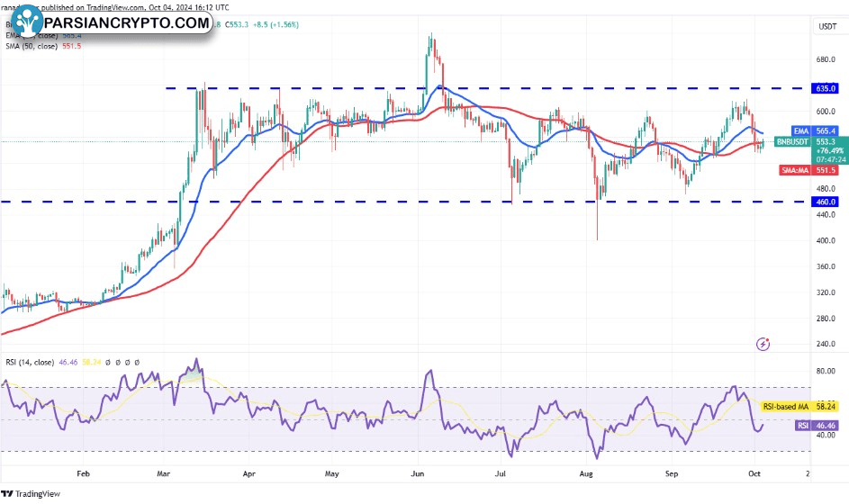Select the 635.0 price line label

click(x=825, y=88)
